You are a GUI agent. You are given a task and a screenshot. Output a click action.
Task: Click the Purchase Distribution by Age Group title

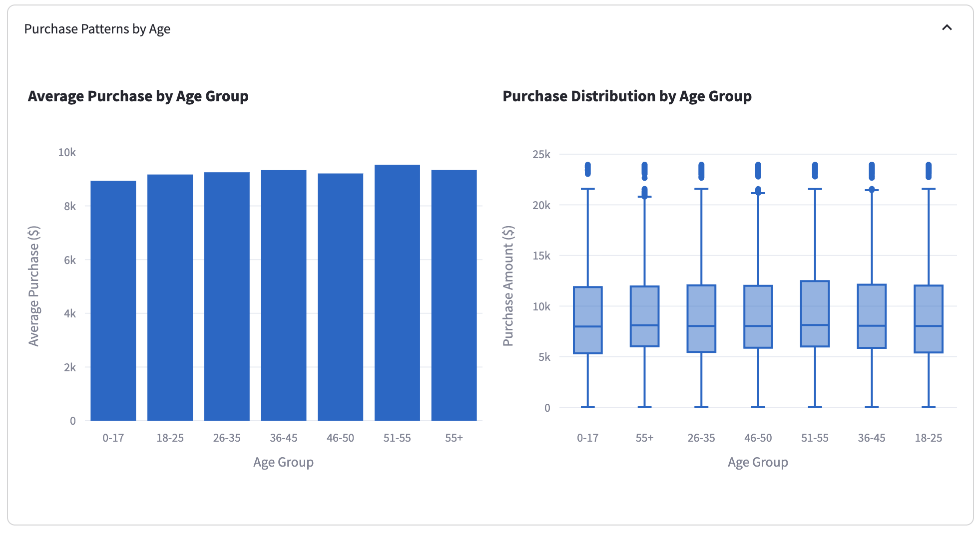click(x=627, y=96)
